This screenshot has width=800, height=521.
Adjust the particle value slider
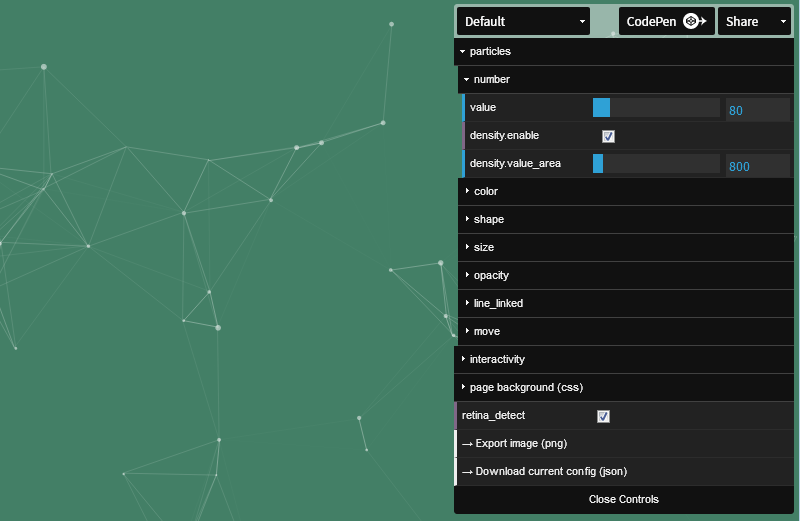click(x=656, y=108)
